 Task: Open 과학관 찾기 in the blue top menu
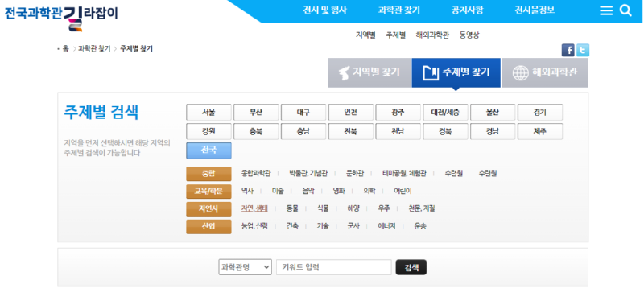(398, 10)
